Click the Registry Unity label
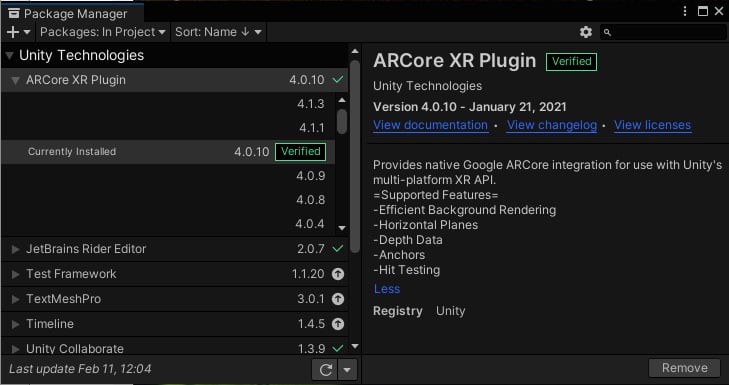This screenshot has width=729, height=385. [419, 311]
